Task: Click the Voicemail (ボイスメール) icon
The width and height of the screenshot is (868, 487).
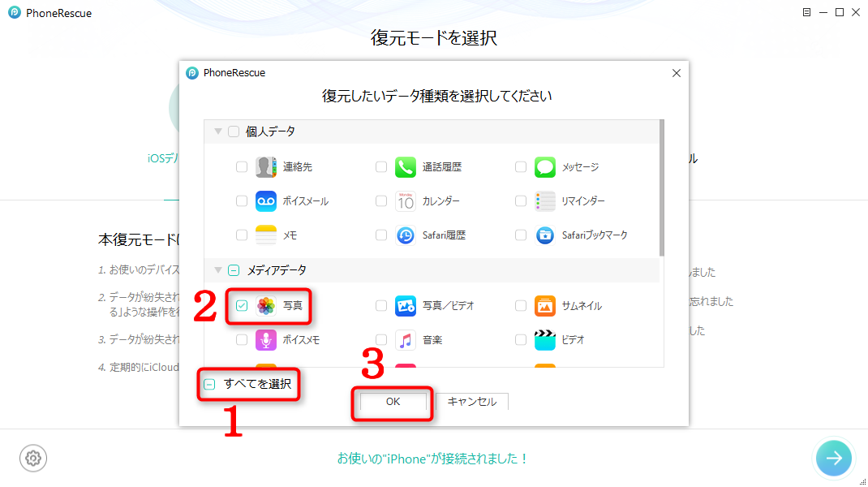Action: point(266,201)
